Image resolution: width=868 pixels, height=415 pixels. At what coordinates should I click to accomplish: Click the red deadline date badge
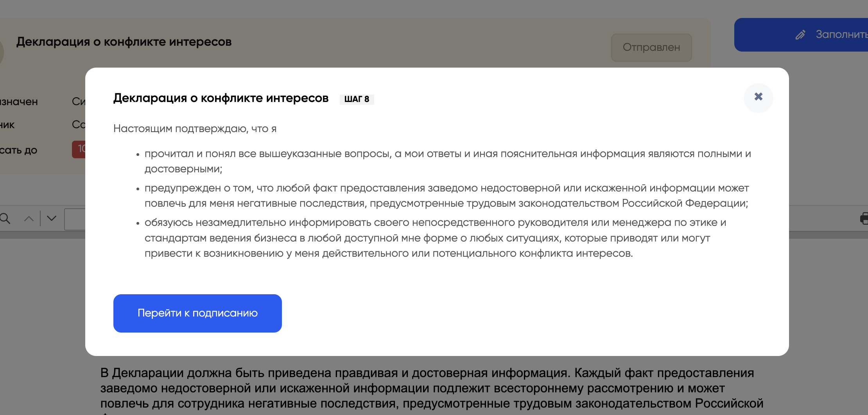(x=79, y=149)
